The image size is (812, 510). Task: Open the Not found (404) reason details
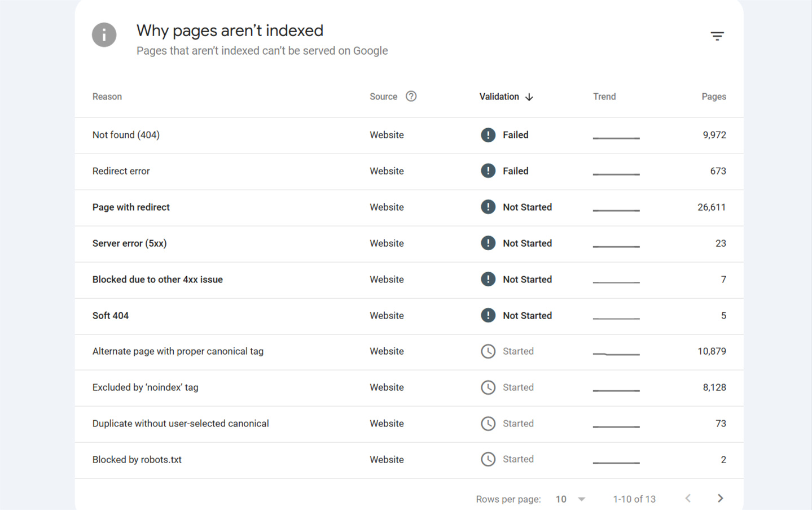click(x=126, y=135)
